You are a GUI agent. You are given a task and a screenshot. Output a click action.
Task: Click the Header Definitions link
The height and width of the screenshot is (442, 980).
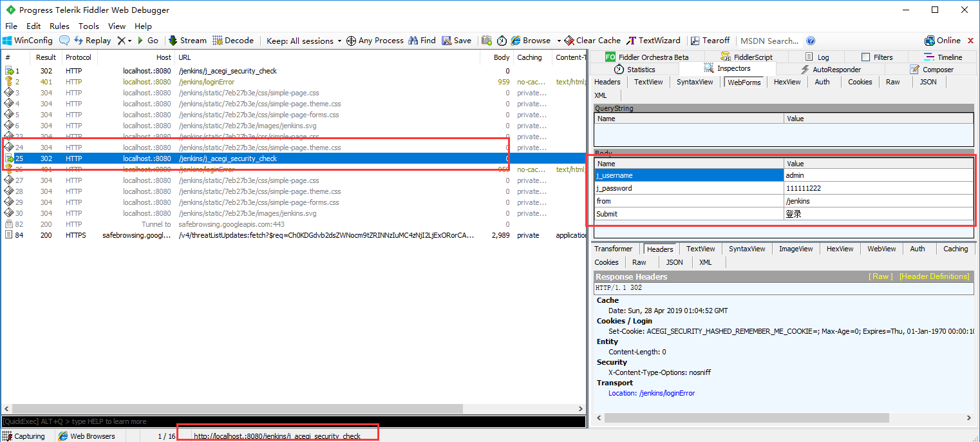tap(934, 276)
